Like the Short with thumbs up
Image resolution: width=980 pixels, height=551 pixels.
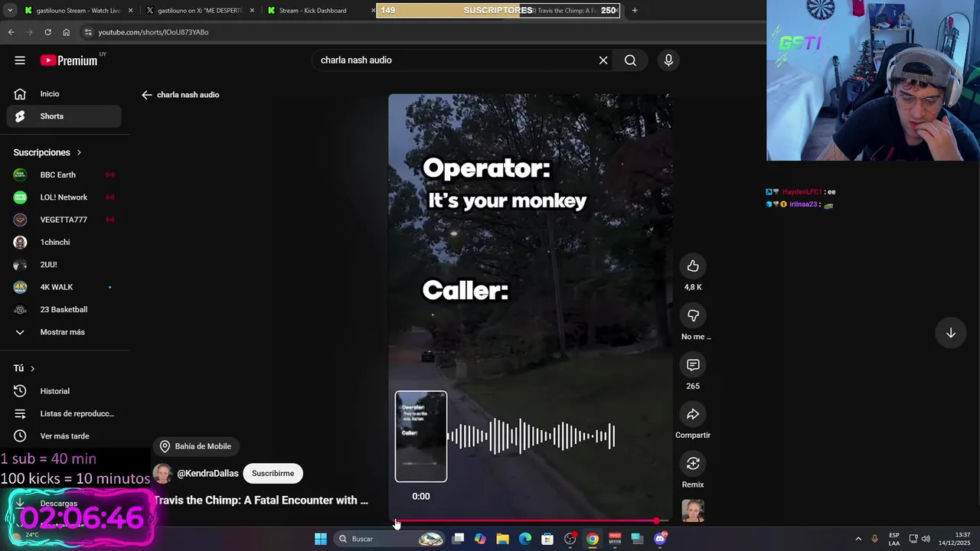coord(693,266)
